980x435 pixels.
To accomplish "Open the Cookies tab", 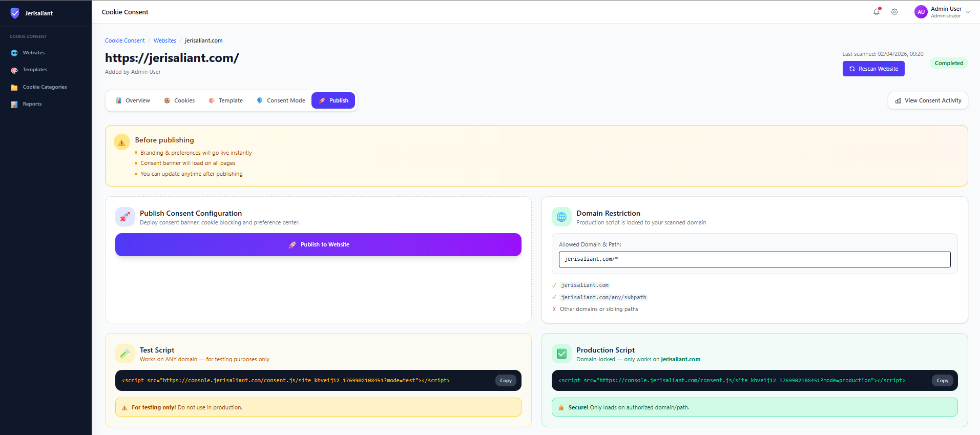I will 179,101.
